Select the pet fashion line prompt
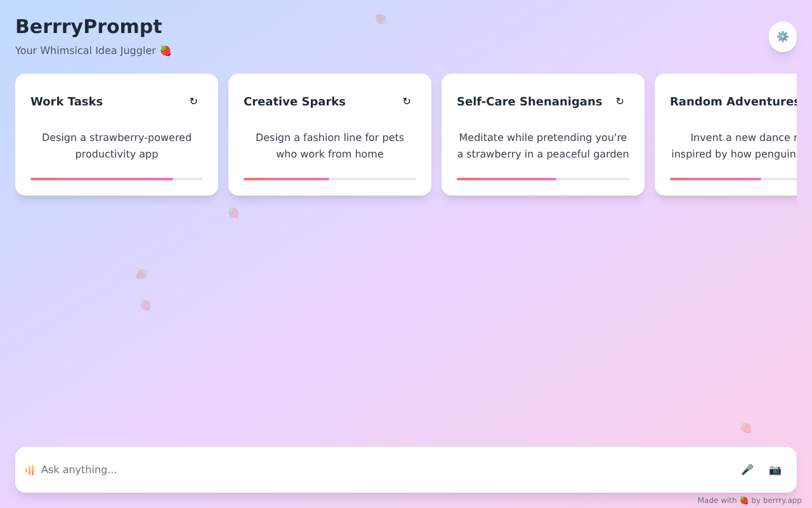The height and width of the screenshot is (508, 812). point(330,145)
